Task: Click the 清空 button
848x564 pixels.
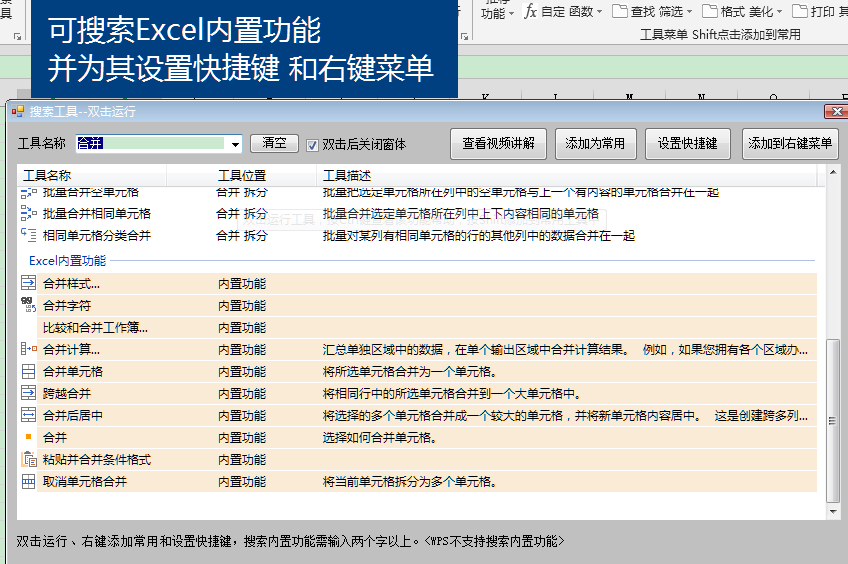Action: tap(274, 143)
